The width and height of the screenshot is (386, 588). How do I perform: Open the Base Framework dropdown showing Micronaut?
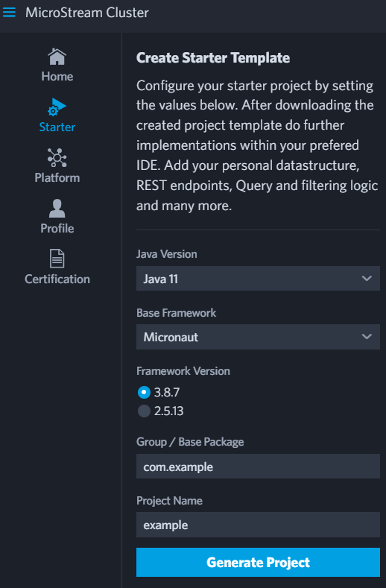coord(258,337)
